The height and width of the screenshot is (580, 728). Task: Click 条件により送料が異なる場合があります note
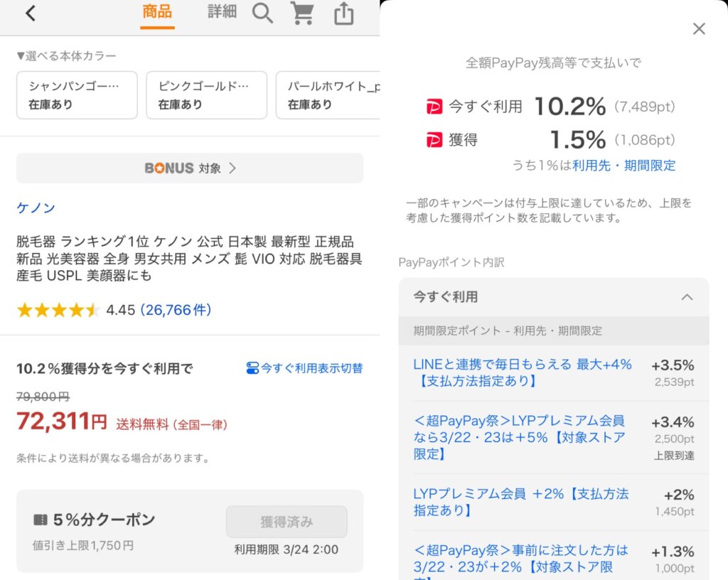tap(113, 458)
